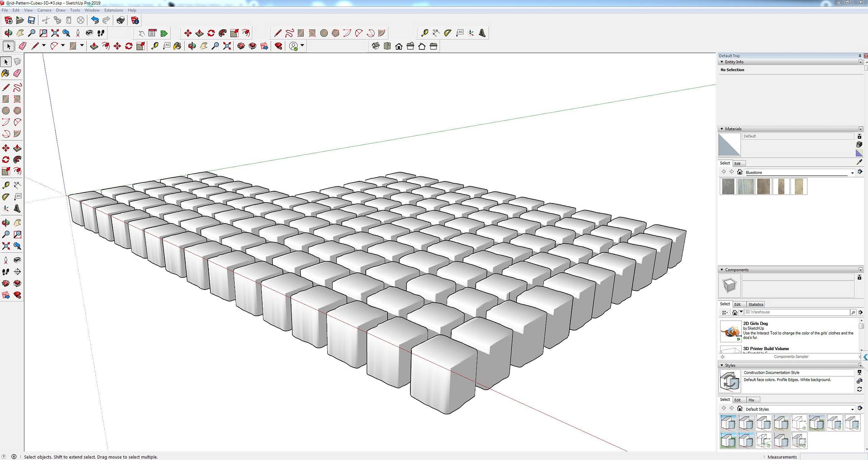This screenshot has width=868, height=460.
Task: Click the Undo arrow in top toolbar
Action: 94,20
